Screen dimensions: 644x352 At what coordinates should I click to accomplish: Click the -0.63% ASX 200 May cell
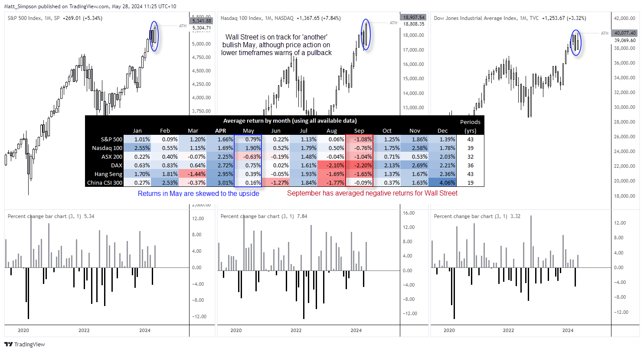[x=248, y=156]
